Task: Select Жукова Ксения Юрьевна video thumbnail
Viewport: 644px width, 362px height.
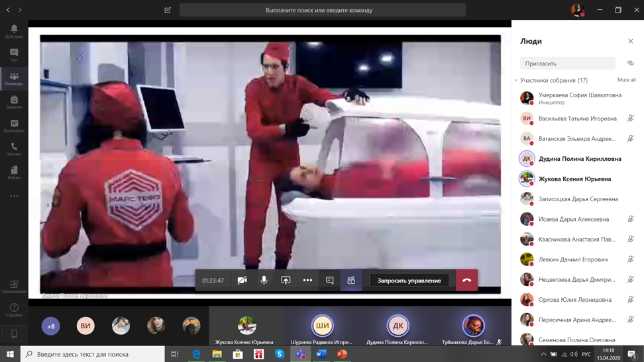Action: [246, 327]
